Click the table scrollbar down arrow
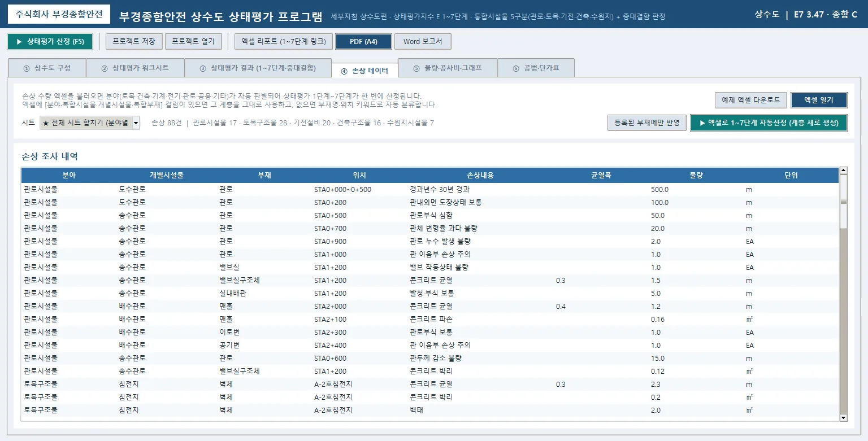 point(844,417)
